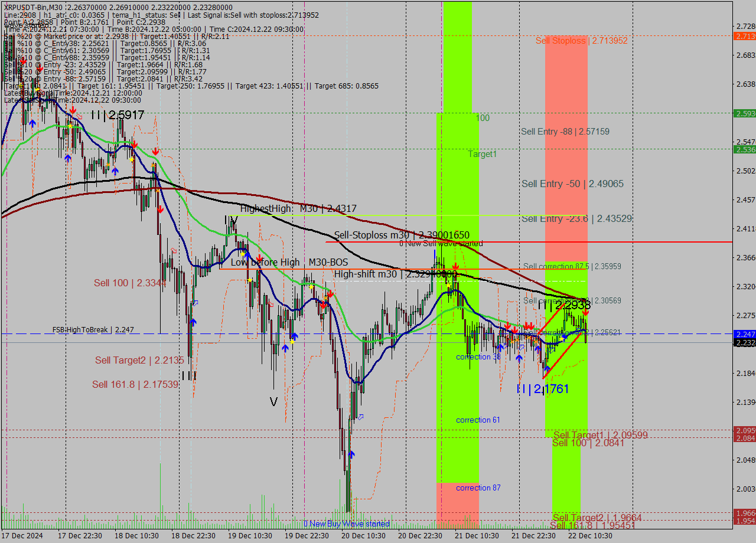
Task: Select the 21 Dec 22:30 time label
Action: click(533, 536)
